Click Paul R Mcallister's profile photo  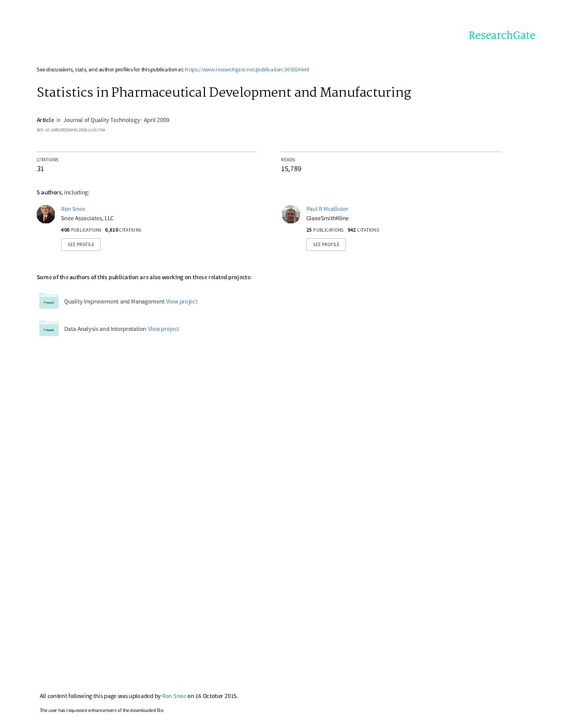291,214
